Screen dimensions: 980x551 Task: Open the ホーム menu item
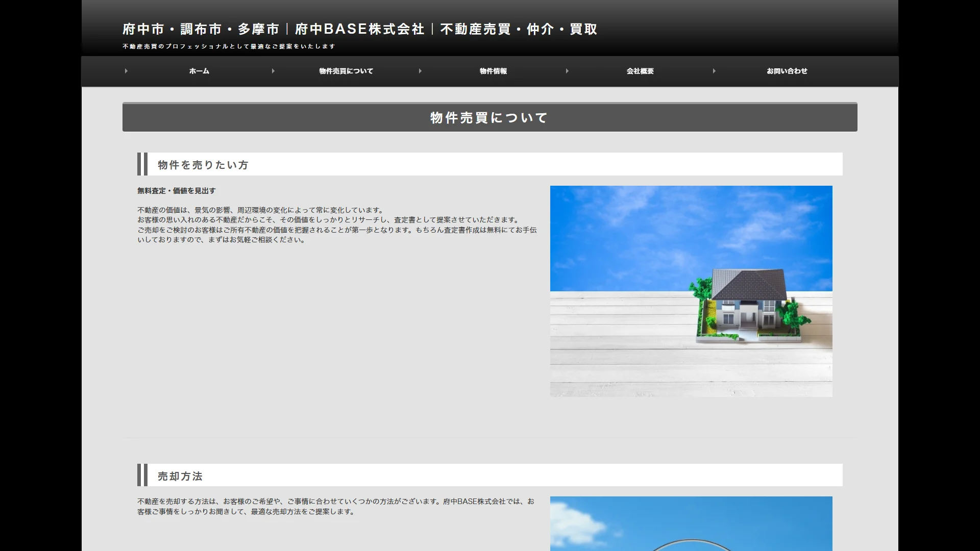[x=199, y=71]
